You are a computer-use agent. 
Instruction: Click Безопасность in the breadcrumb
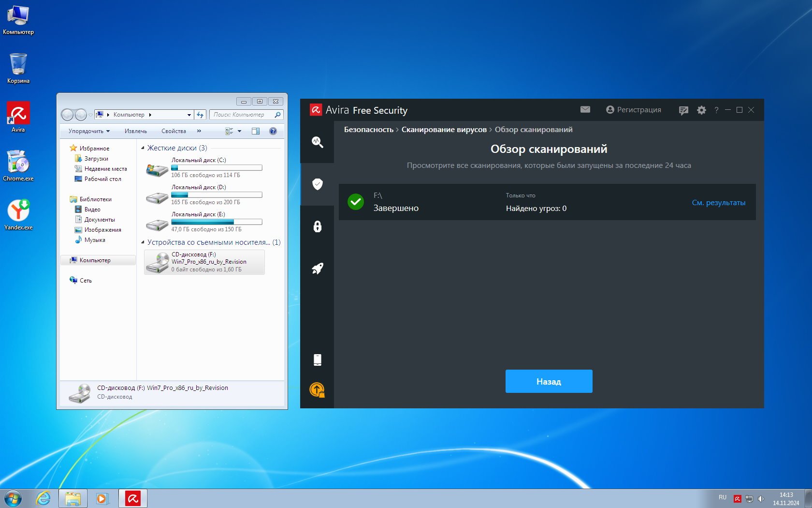coord(368,130)
